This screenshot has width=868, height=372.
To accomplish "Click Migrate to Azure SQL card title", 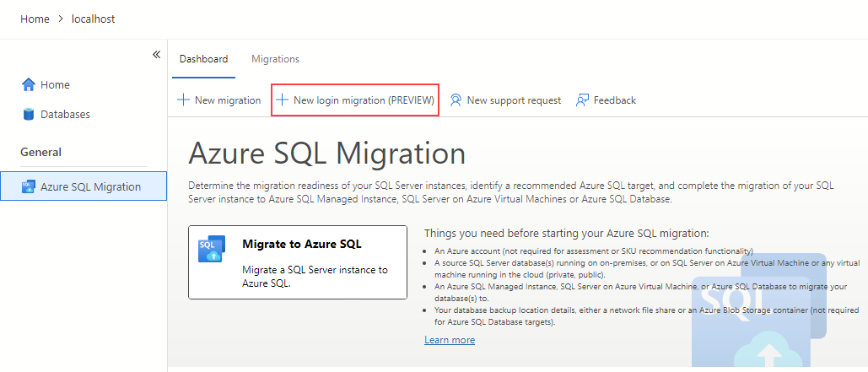I will [302, 244].
